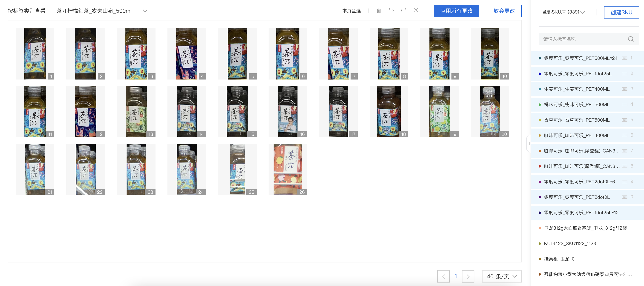The image size is (644, 286).
Task: Click the search magnifier icon in label field
Action: pyautogui.click(x=630, y=39)
